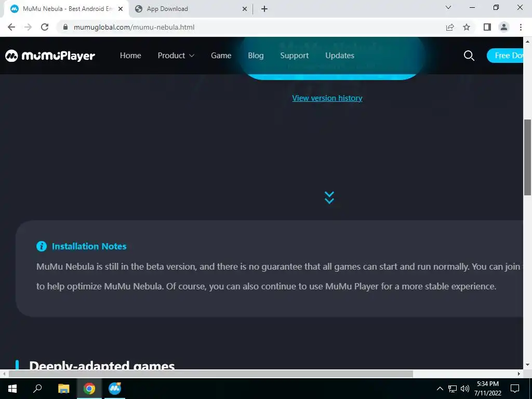Open a new tab with the plus button
Image resolution: width=532 pixels, height=399 pixels.
tap(264, 9)
